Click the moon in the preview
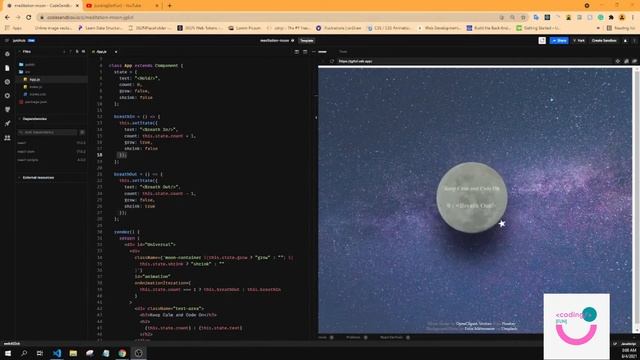The width and height of the screenshot is (640, 360). [x=472, y=198]
